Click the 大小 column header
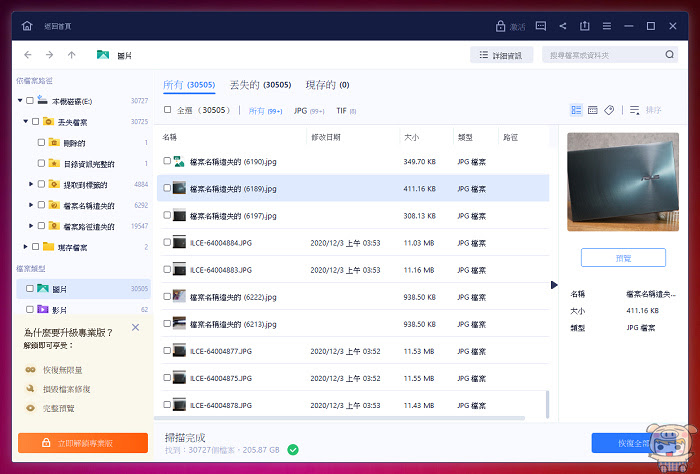700x474 pixels. click(411, 137)
